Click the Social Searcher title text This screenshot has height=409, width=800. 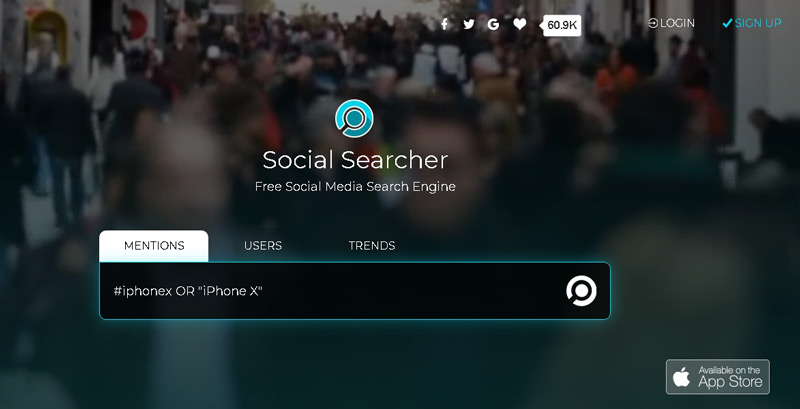tap(355, 160)
